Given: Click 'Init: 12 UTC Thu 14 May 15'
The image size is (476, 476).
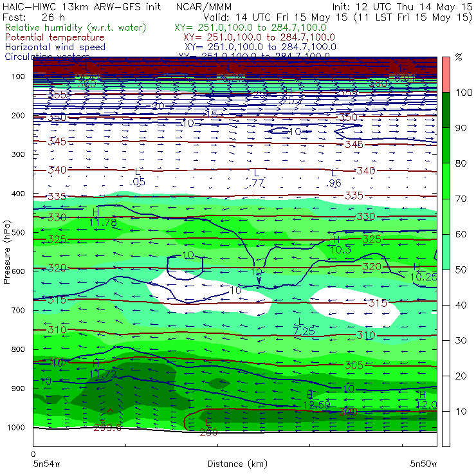Looking at the screenshot, I should 402,6.
